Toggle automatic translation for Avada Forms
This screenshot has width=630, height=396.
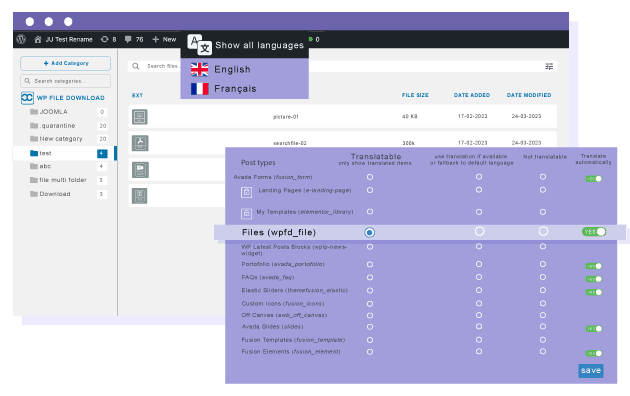pyautogui.click(x=594, y=179)
